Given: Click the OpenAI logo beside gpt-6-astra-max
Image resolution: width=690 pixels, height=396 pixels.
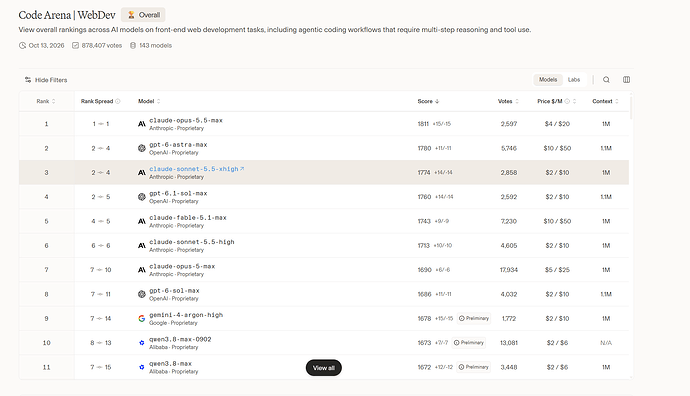Looking at the screenshot, I should point(142,148).
